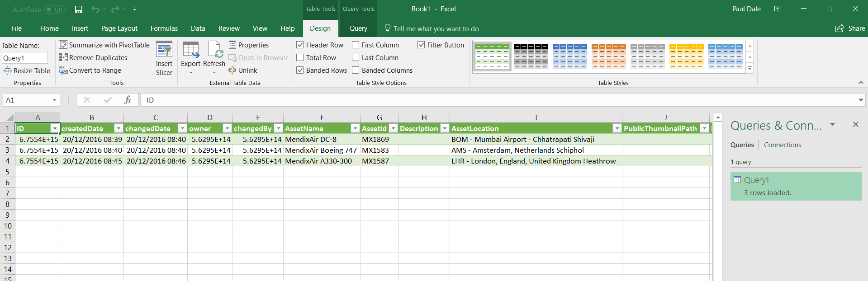Open the File menu

coord(16,28)
